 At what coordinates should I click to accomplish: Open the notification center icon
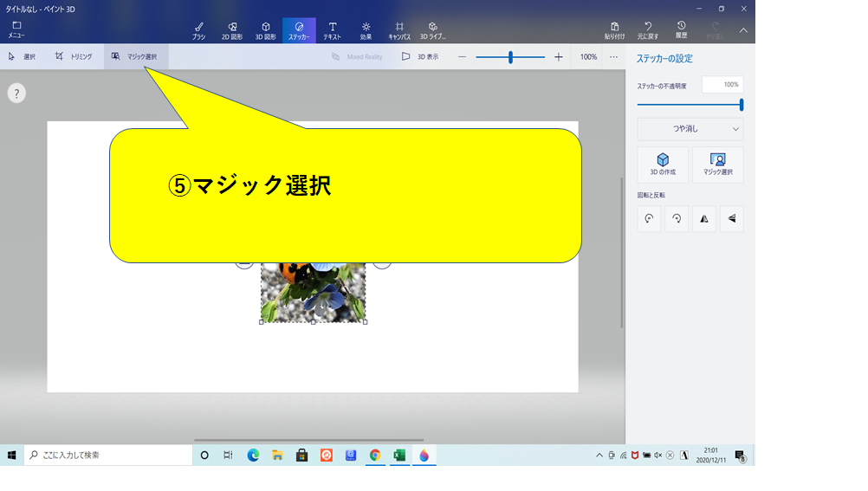tap(740, 455)
